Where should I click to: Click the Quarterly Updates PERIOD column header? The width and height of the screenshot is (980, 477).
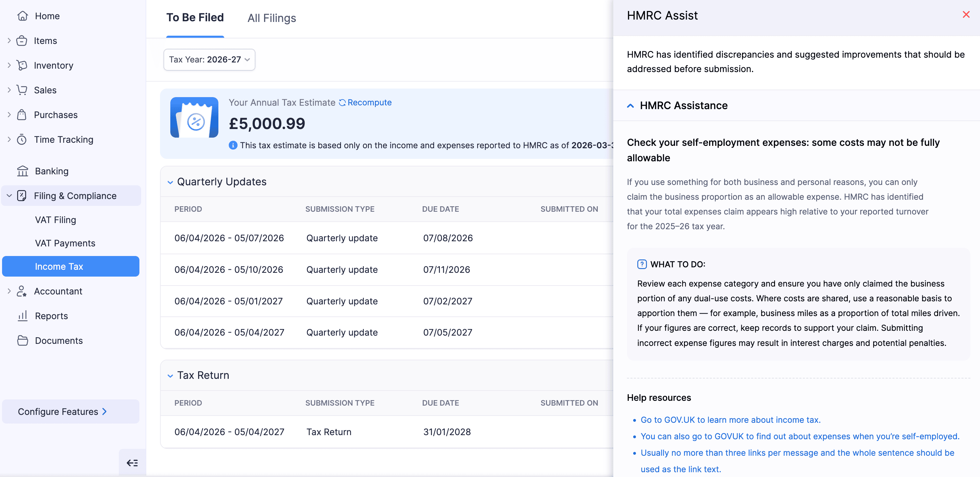tap(188, 209)
